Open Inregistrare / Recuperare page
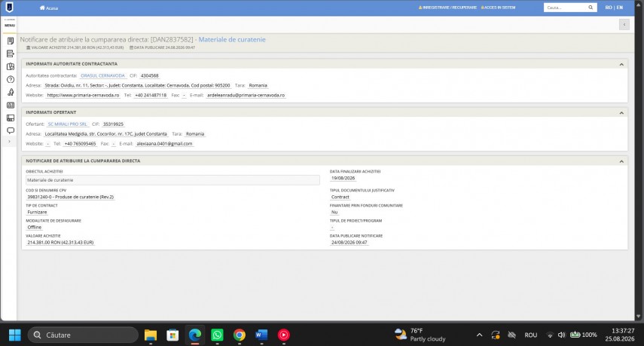 point(447,8)
